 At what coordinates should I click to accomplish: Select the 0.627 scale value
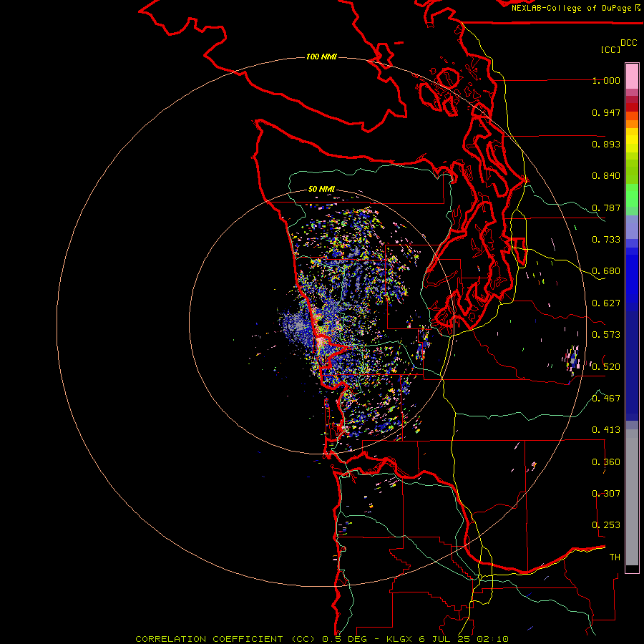(x=606, y=303)
